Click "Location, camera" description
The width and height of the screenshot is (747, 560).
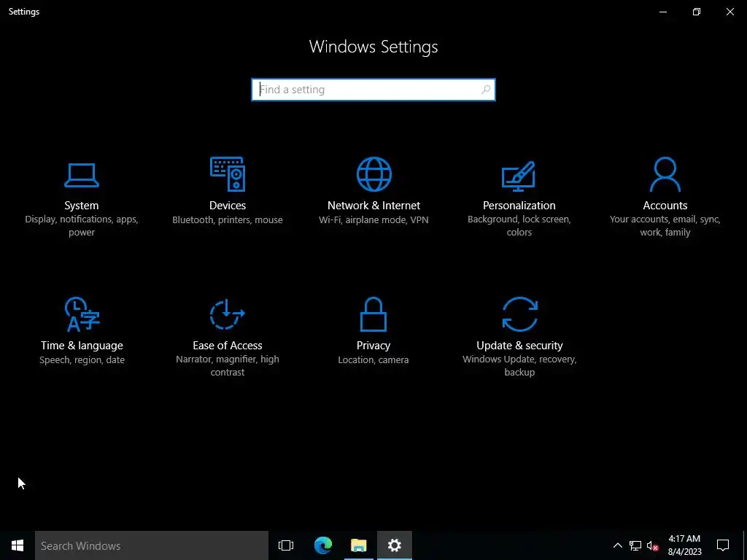click(x=373, y=360)
